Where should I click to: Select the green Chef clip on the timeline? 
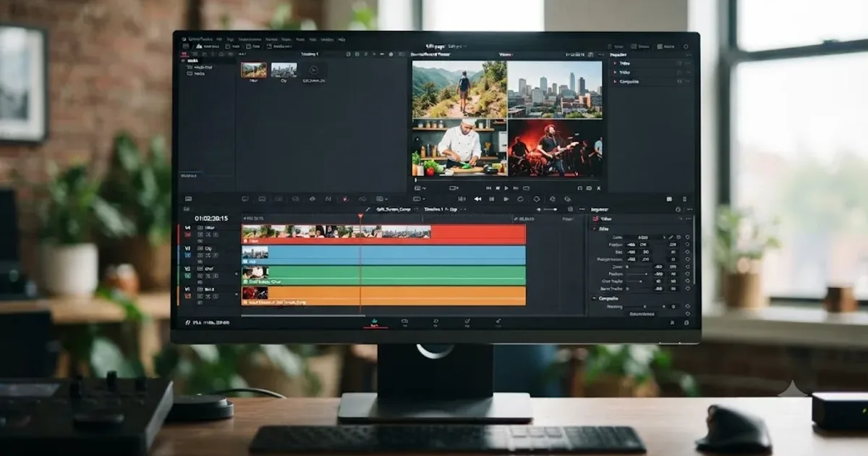(x=383, y=275)
